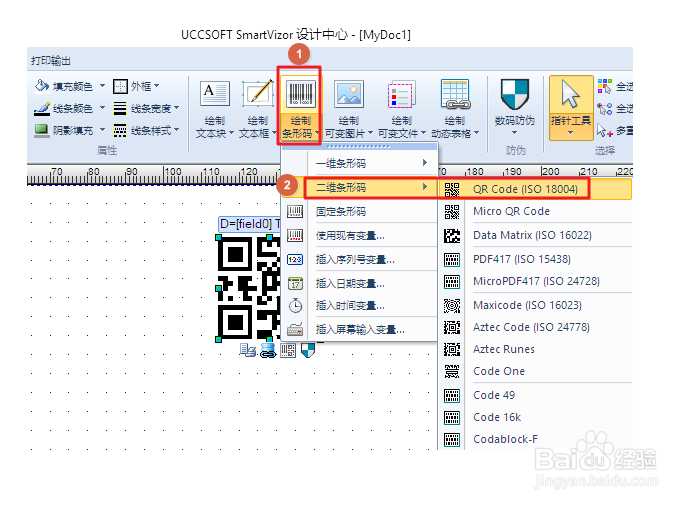Click the 外框 border icon

click(x=120, y=86)
